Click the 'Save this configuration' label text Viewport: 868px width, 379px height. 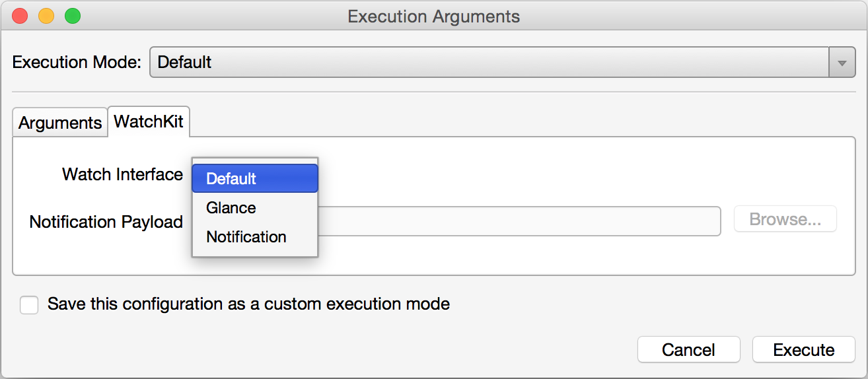(248, 304)
